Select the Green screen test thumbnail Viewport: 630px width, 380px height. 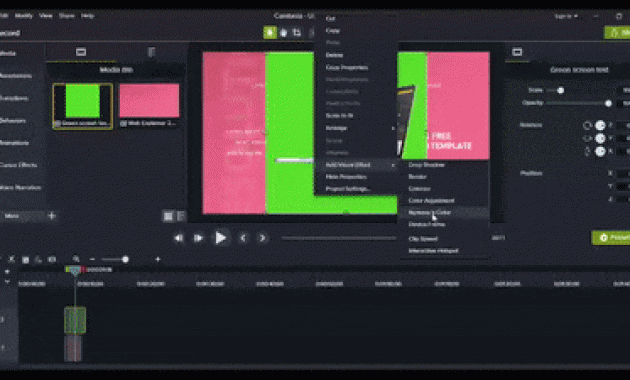pos(83,106)
